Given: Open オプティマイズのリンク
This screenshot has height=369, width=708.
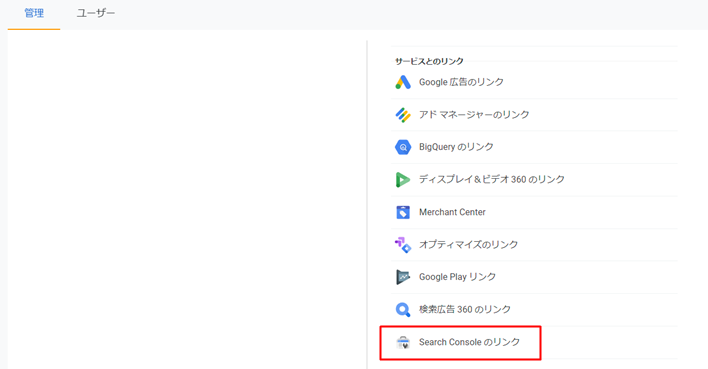Looking at the screenshot, I should point(468,244).
